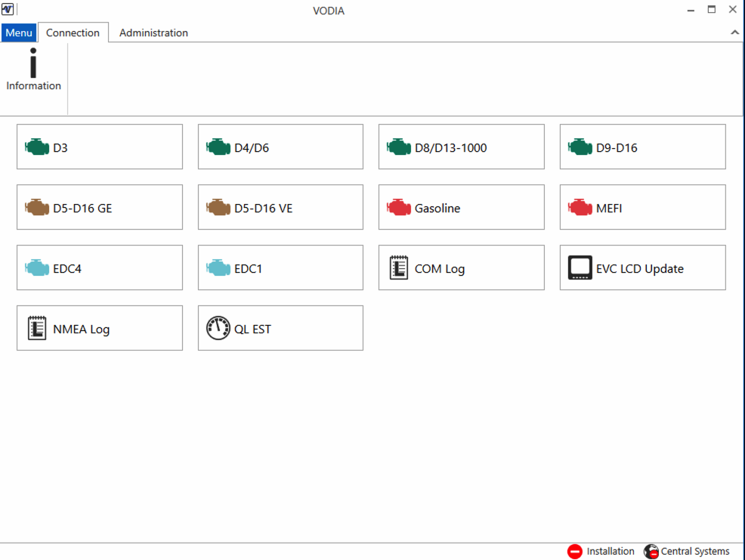Click the notepad icon for NMEA Log
745x560 pixels.
click(x=37, y=328)
